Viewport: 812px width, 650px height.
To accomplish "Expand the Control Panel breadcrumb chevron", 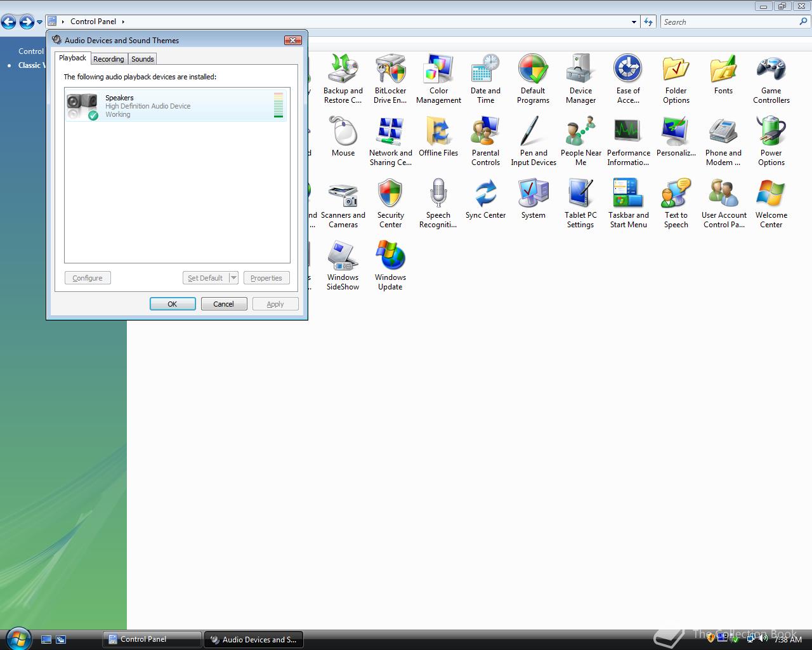I will (x=122, y=21).
